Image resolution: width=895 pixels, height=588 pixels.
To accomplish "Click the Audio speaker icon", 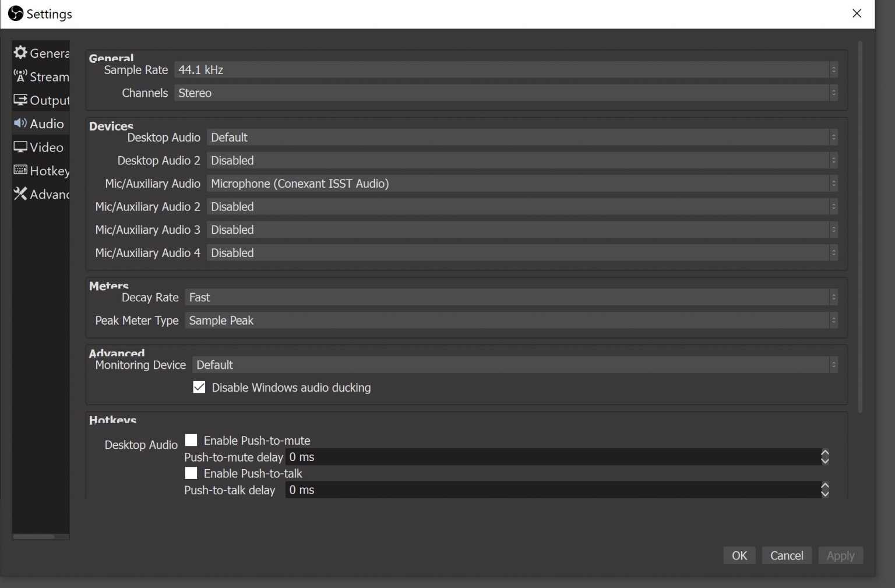I will pos(20,124).
